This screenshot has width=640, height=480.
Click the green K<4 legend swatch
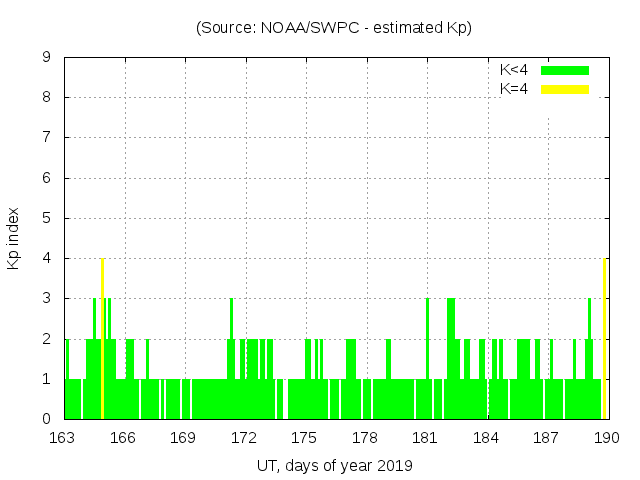click(x=565, y=70)
